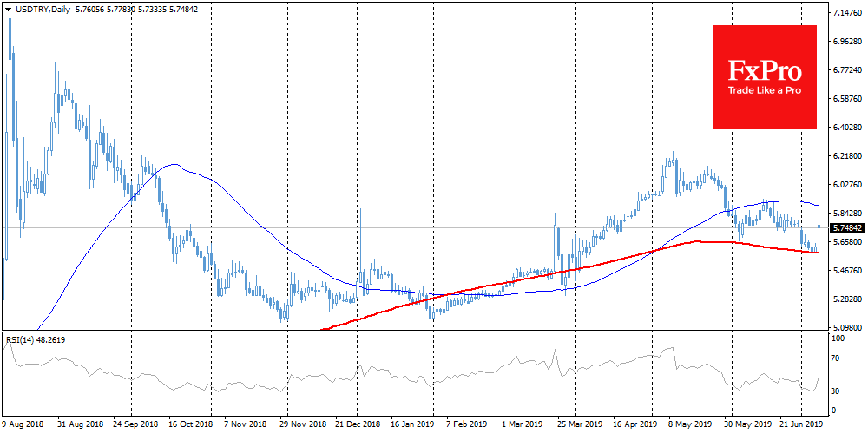Select the RSI(14) indicator label

23,339
